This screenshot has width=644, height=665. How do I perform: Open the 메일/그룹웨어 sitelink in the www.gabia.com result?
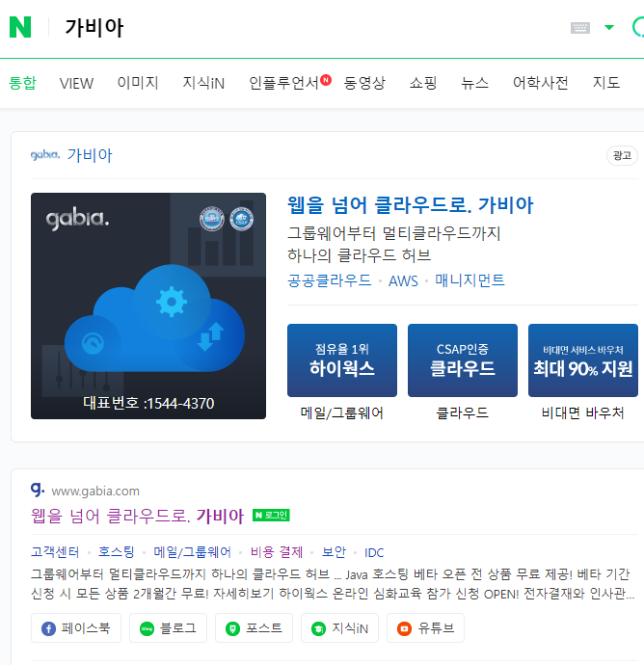(x=192, y=552)
